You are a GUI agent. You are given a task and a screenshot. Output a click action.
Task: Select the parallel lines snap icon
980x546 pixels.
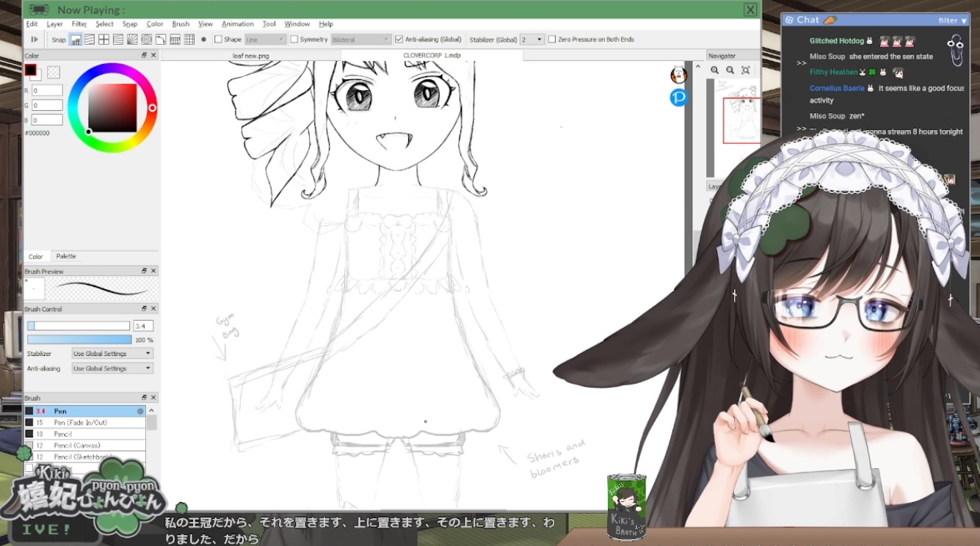coord(90,40)
